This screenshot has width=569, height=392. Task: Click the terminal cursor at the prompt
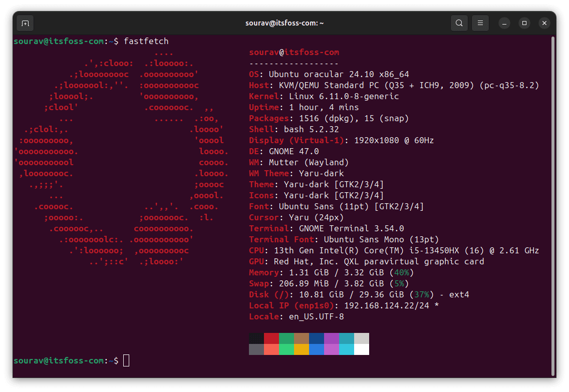pyautogui.click(x=126, y=360)
